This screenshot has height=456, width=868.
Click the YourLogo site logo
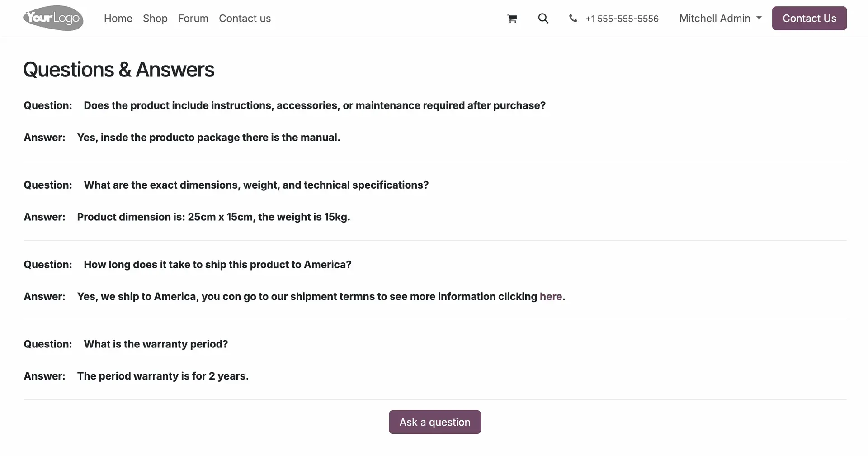pyautogui.click(x=53, y=18)
